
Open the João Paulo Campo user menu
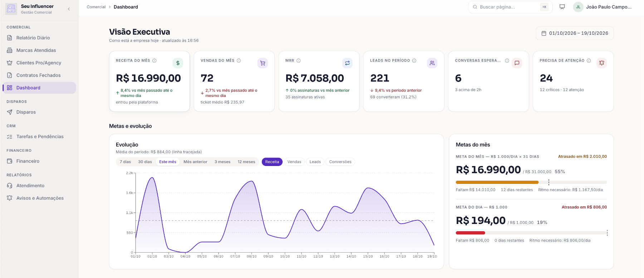603,7
